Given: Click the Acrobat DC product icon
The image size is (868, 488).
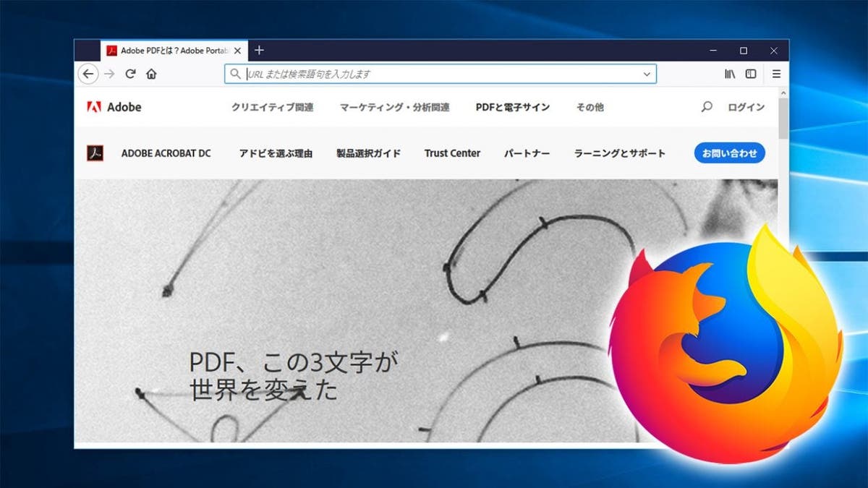Looking at the screenshot, I should [95, 153].
